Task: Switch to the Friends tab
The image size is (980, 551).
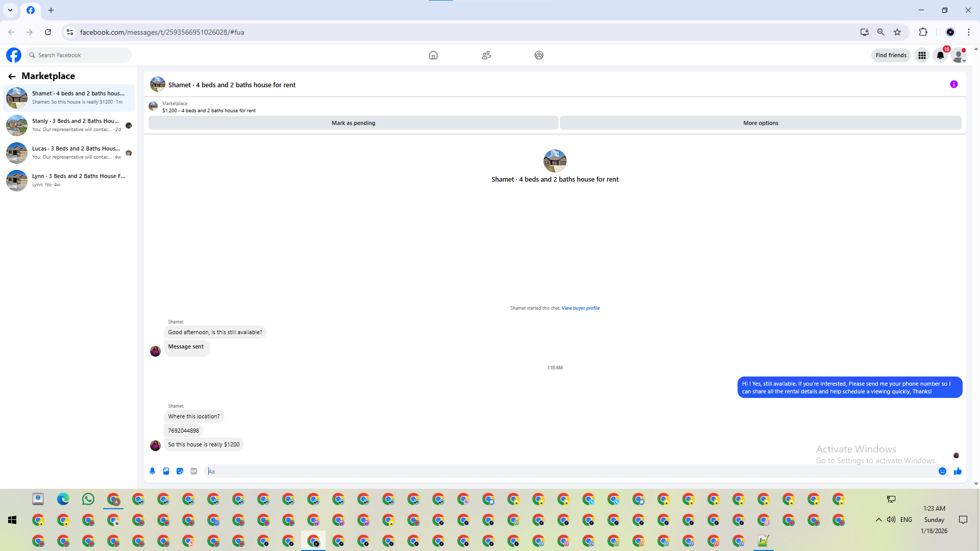Action: [486, 55]
